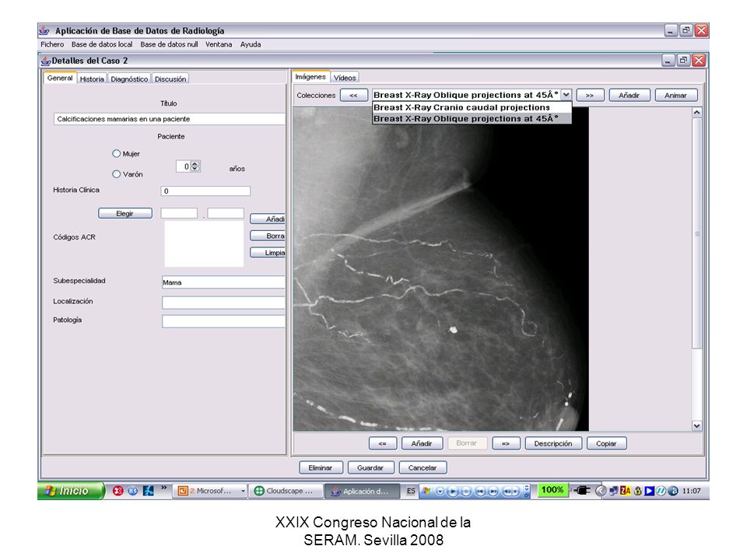Click the mammogram X-ray image
This screenshot has height=560, width=747.
[x=440, y=269]
